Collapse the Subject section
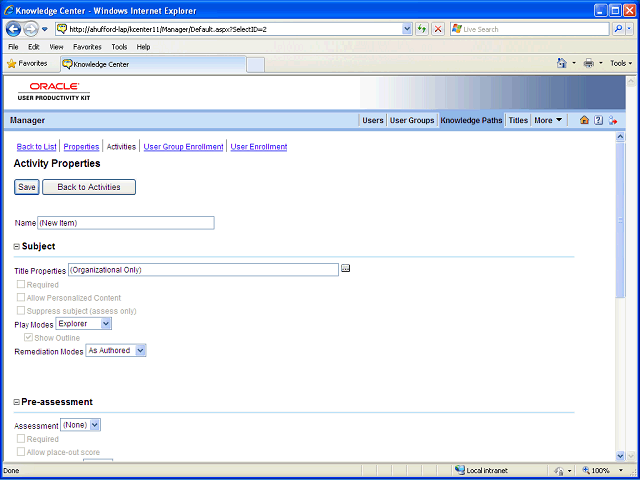Image resolution: width=640 pixels, height=480 pixels. [x=17, y=247]
